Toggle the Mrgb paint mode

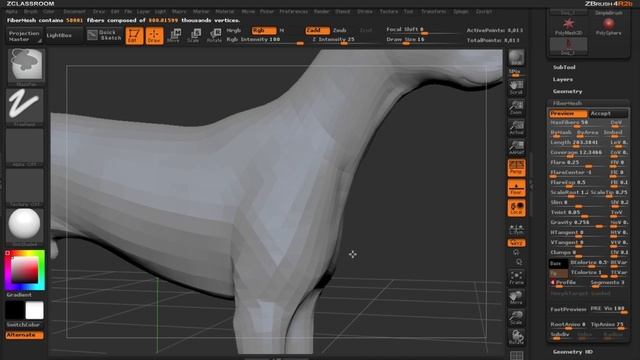[x=234, y=31]
